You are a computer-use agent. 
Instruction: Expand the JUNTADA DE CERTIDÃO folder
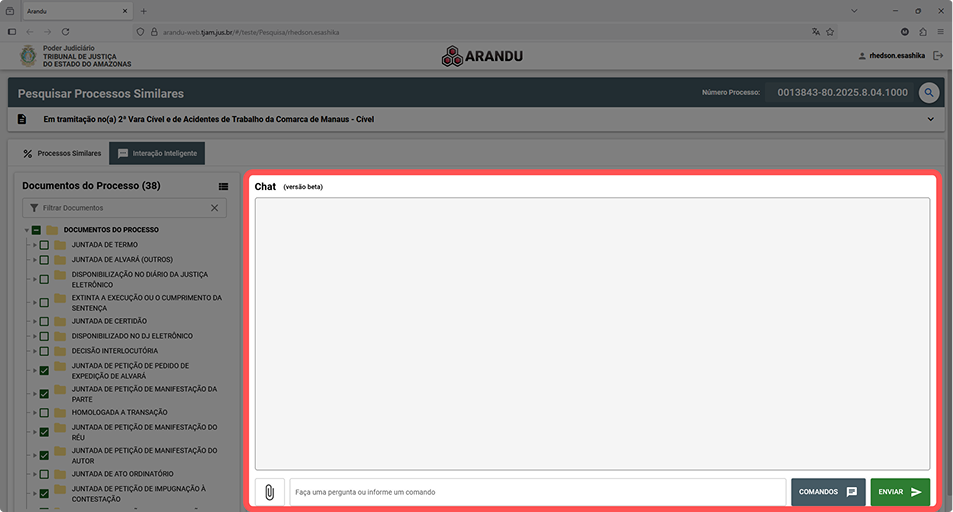[34, 321]
